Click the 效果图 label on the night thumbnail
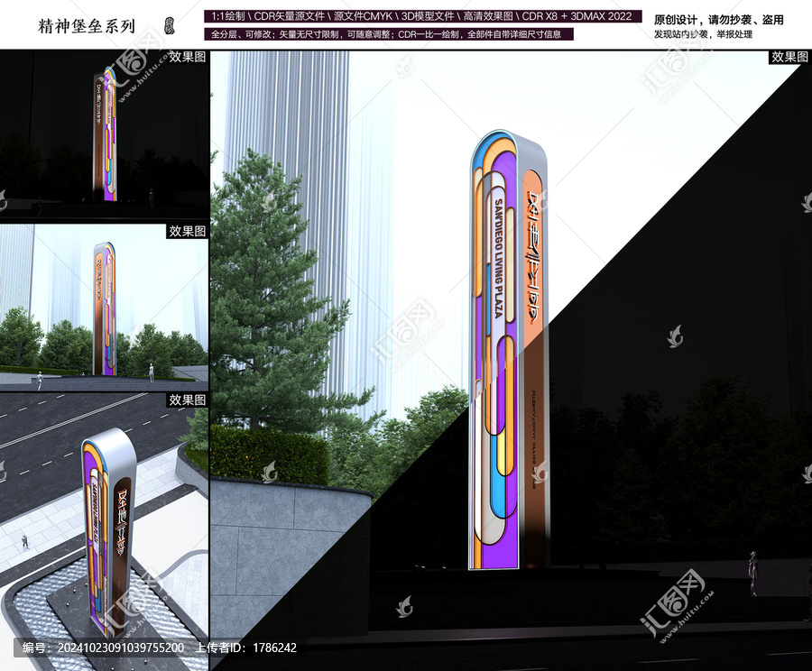This screenshot has height=671, width=812. pos(188,57)
